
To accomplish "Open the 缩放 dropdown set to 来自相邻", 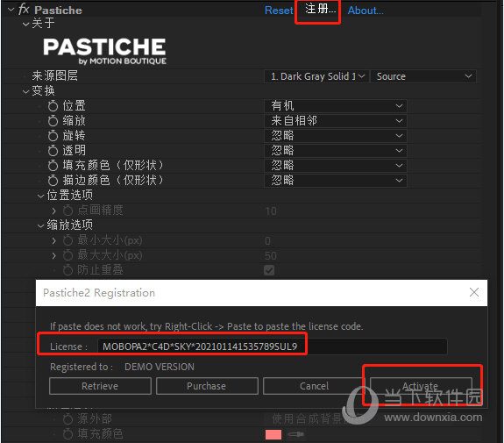I will tap(336, 121).
